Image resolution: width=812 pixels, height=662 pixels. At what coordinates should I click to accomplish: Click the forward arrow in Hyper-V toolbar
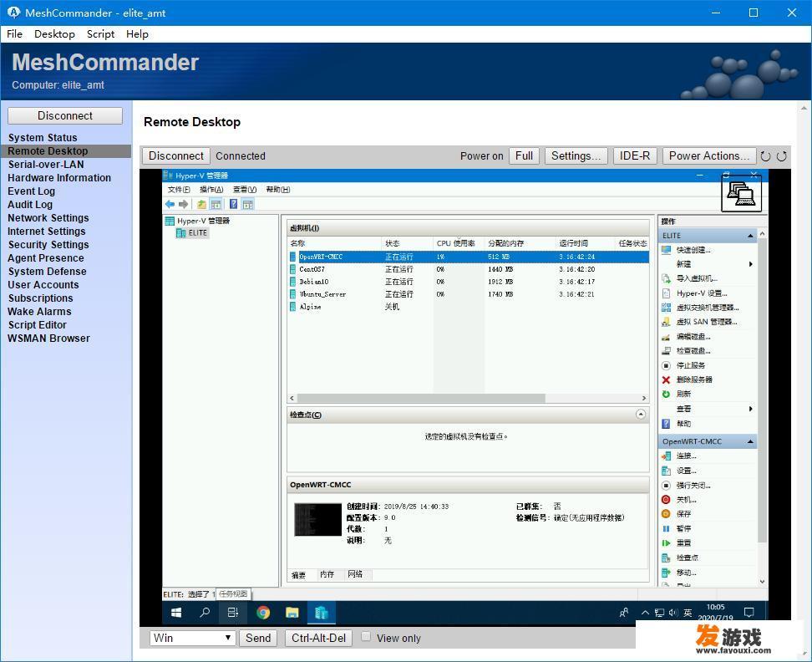(x=183, y=204)
